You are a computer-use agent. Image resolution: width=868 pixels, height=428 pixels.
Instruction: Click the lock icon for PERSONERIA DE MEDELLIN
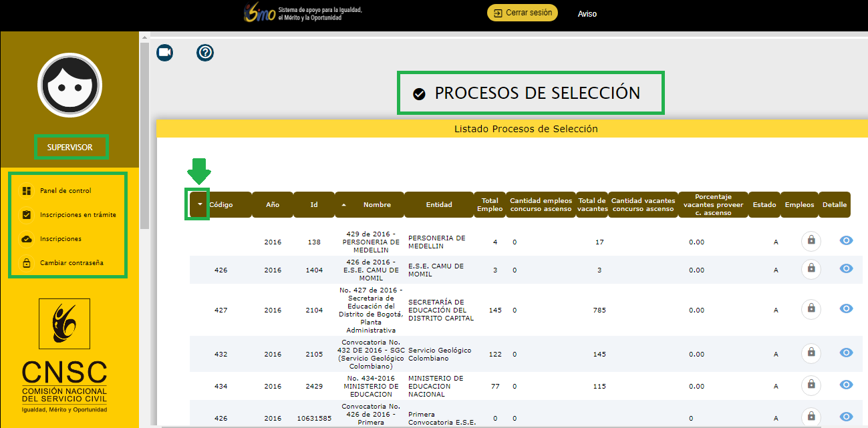click(x=811, y=240)
